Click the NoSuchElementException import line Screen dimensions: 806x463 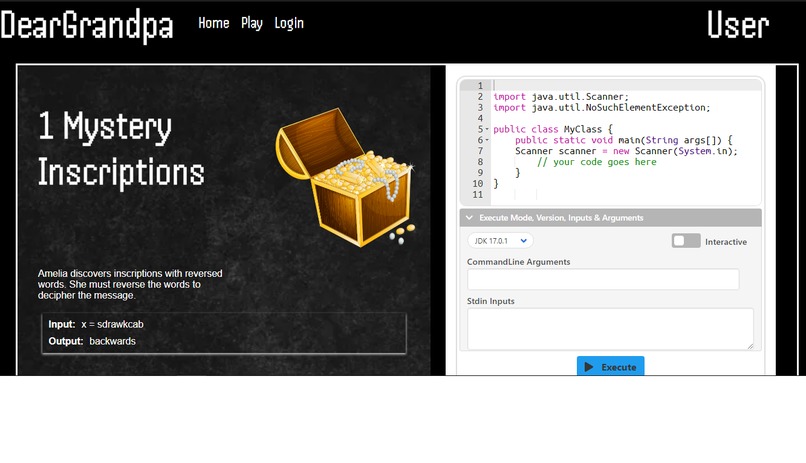pyautogui.click(x=601, y=107)
